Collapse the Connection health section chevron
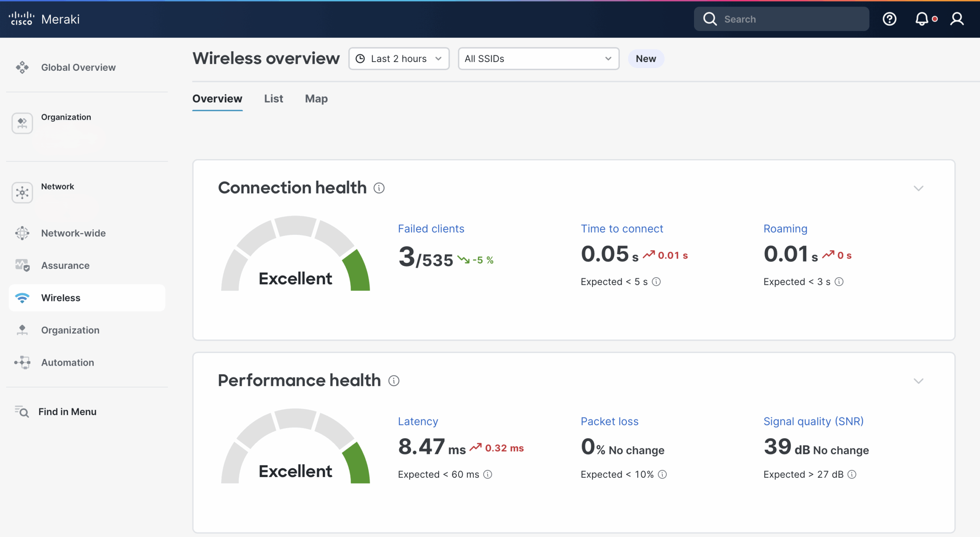 pos(918,188)
